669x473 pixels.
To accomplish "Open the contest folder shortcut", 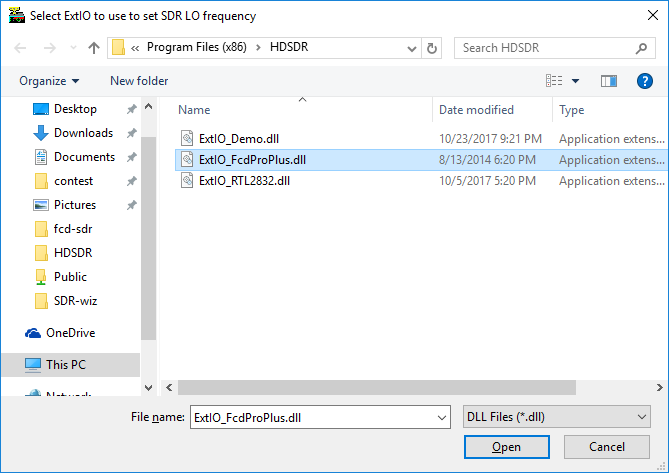I will click(x=73, y=181).
